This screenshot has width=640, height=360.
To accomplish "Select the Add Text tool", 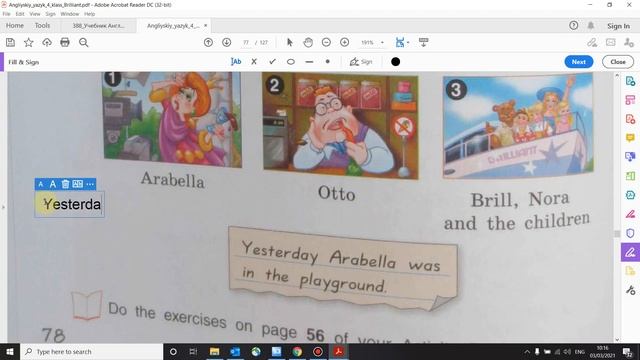I will click(236, 62).
